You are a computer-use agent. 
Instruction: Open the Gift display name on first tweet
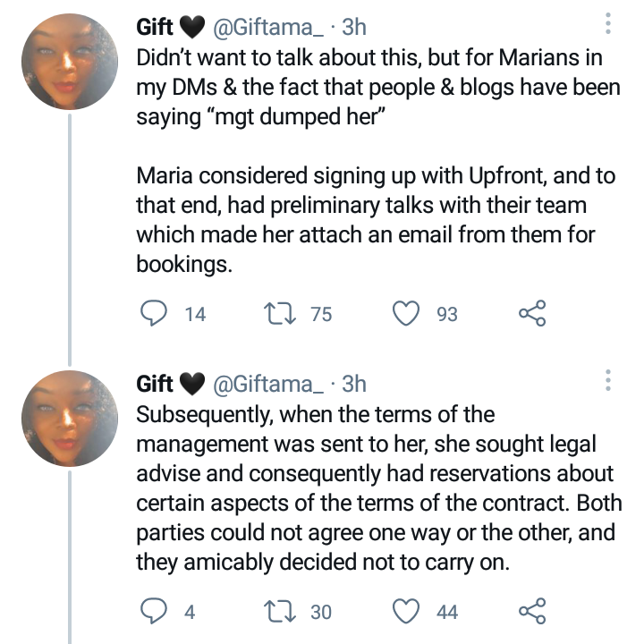pos(155,28)
